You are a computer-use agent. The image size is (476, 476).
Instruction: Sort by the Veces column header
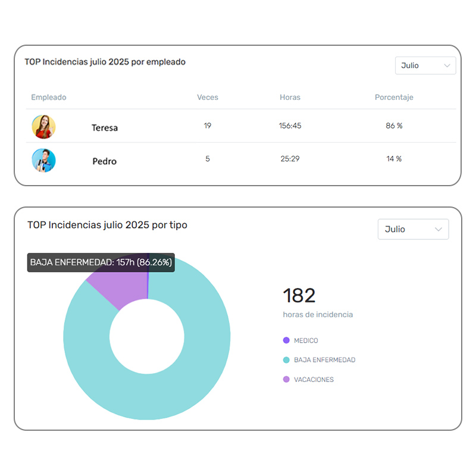208,97
